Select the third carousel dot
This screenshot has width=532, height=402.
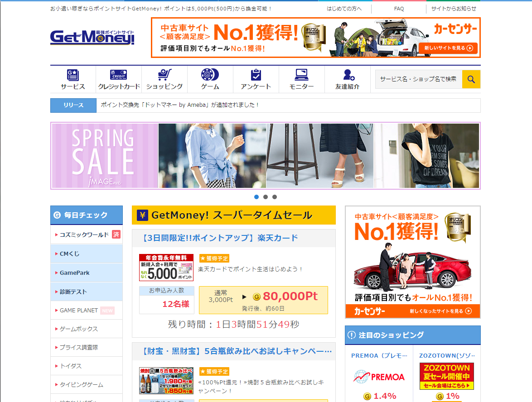[275, 197]
